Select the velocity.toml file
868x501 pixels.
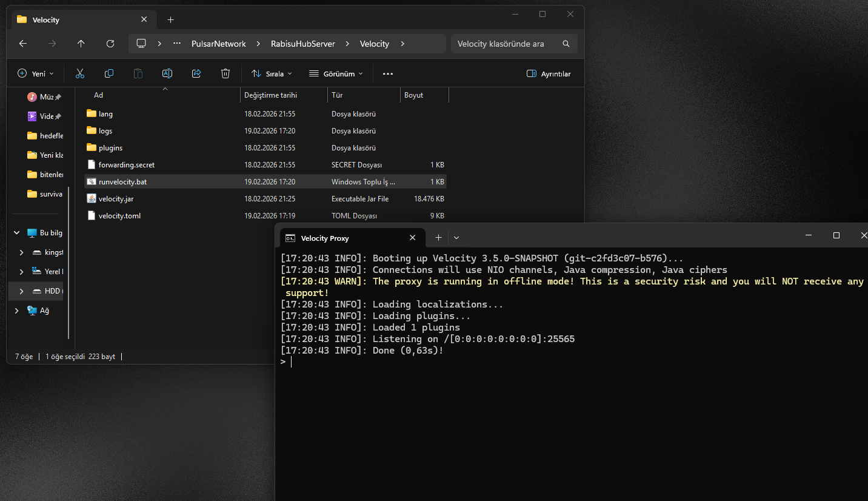coord(119,216)
